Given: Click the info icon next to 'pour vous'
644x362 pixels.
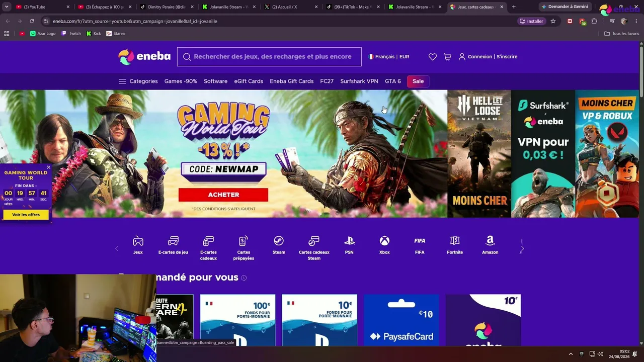Looking at the screenshot, I should [x=244, y=278].
